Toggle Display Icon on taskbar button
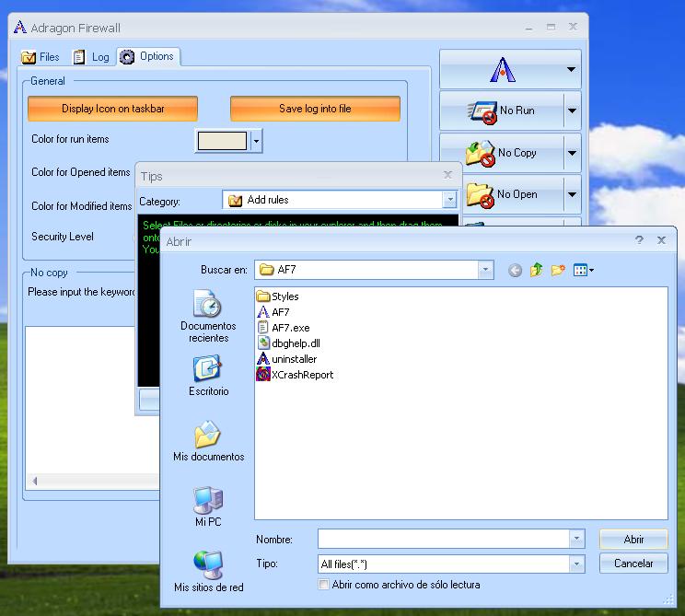 pos(112,109)
